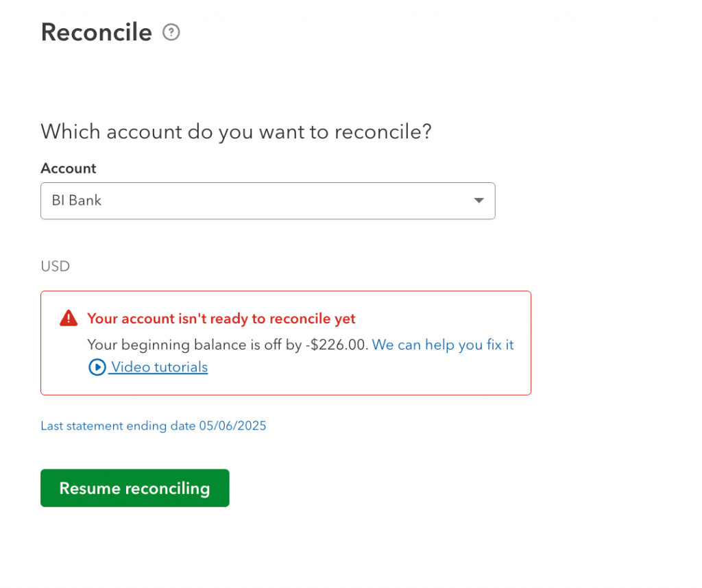Click the Last statement ending date link
This screenshot has width=702, height=588.
pos(153,426)
